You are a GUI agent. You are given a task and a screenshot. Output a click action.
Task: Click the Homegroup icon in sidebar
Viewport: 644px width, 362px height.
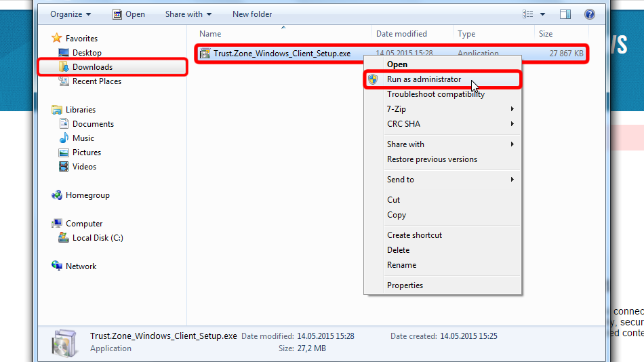(57, 195)
